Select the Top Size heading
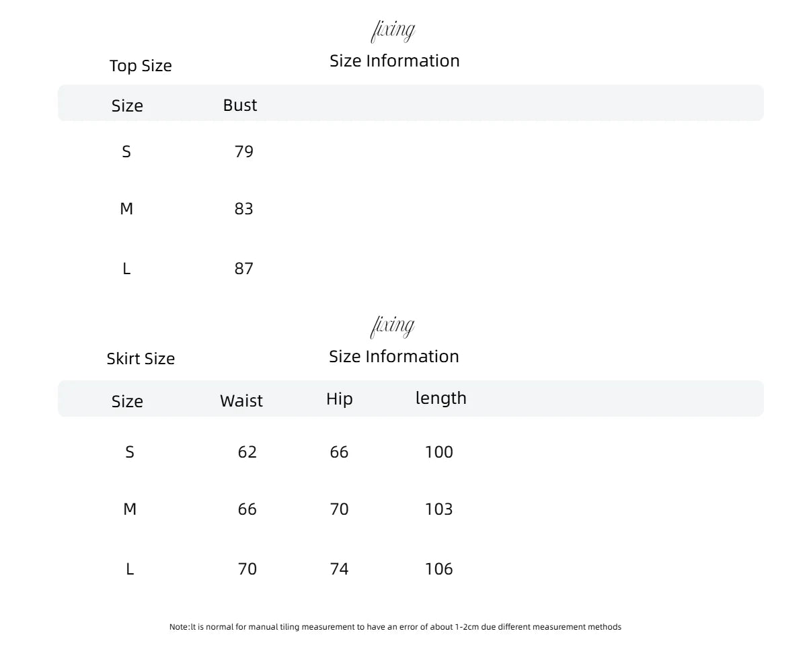This screenshot has height=672, width=807. 141,66
